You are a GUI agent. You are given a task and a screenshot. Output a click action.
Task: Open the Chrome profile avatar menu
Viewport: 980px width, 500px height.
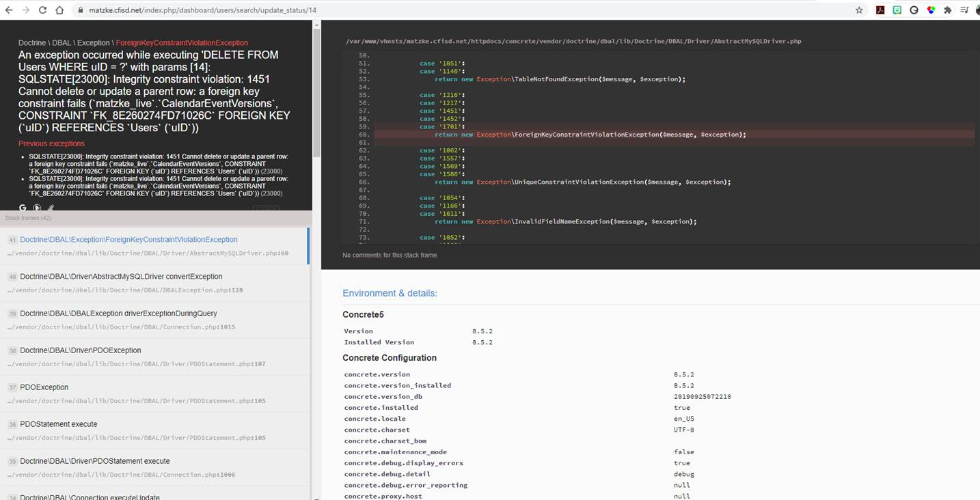pos(977,10)
